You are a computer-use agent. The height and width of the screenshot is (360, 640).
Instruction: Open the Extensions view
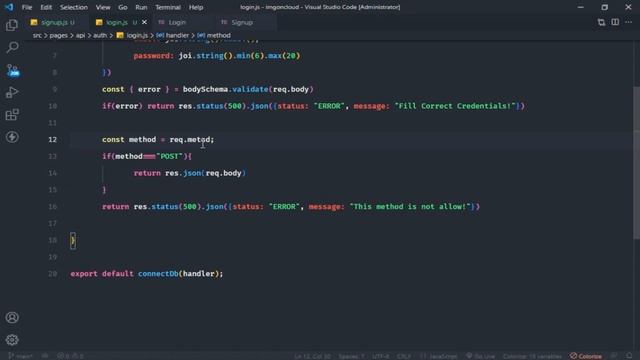tap(12, 115)
